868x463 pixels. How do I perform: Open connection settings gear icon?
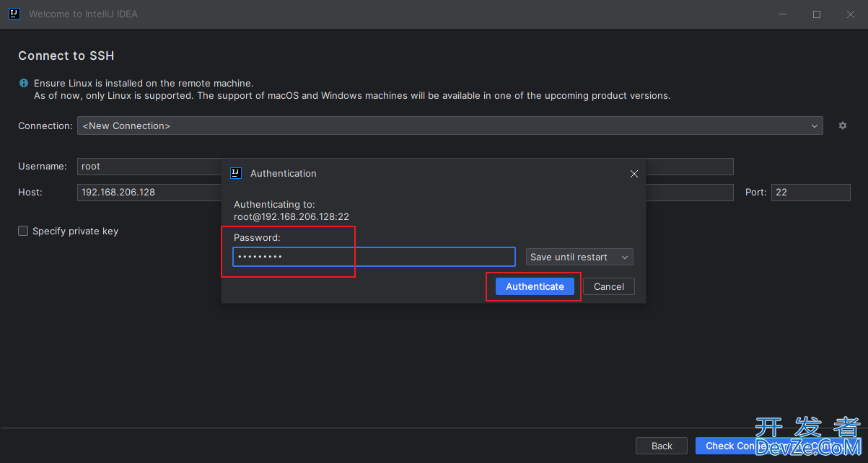[x=842, y=125]
